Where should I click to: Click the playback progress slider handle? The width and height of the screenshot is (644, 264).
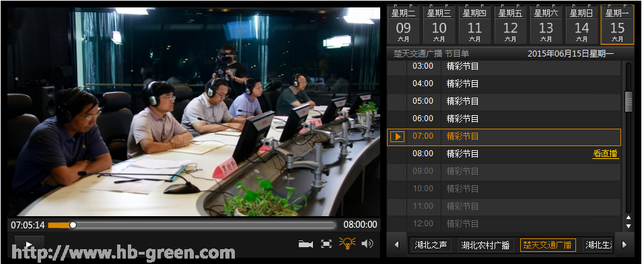point(73,225)
